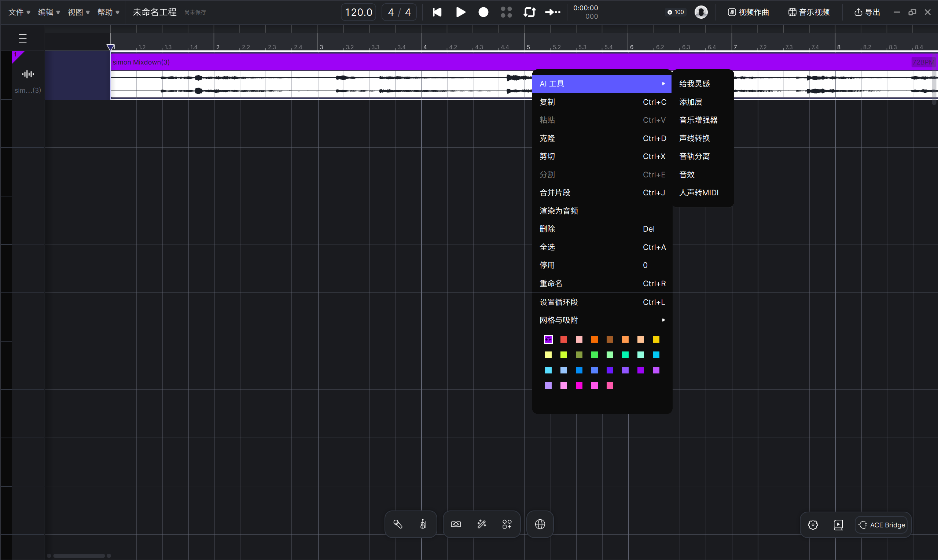Select 添加层 AI tool

[703, 102]
